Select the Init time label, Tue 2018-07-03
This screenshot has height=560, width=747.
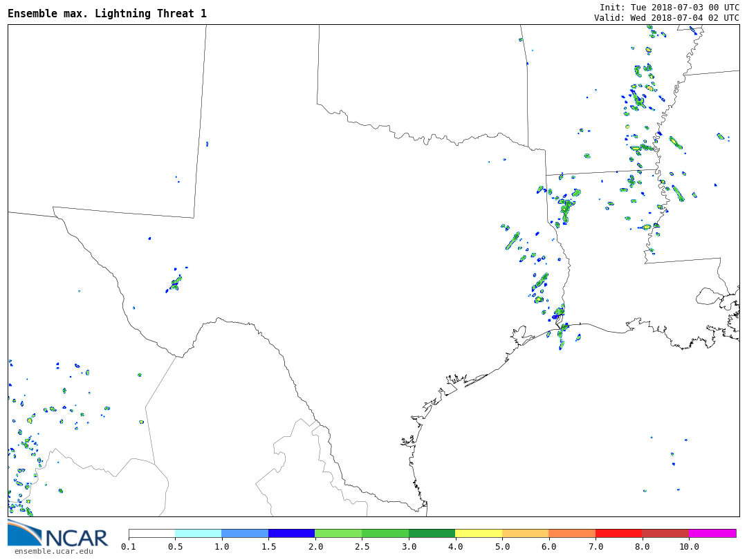click(x=669, y=7)
